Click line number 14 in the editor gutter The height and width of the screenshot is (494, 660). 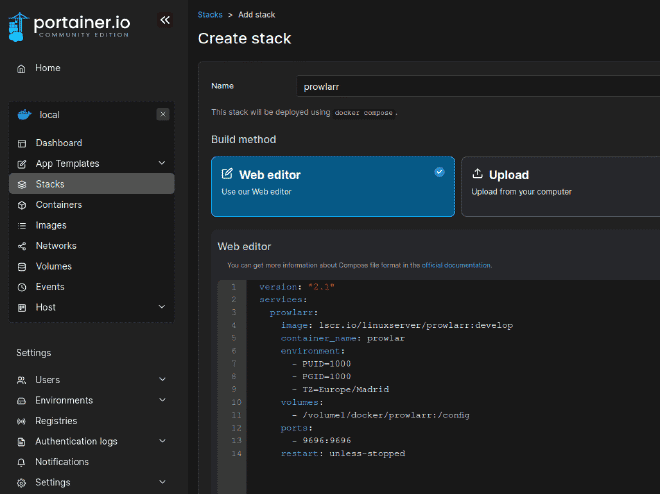click(x=236, y=454)
